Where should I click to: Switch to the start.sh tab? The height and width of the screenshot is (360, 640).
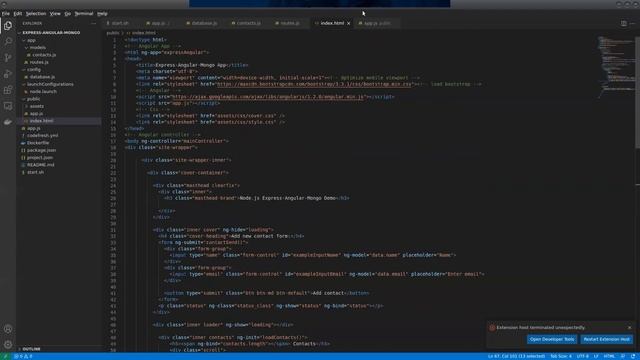pos(120,23)
